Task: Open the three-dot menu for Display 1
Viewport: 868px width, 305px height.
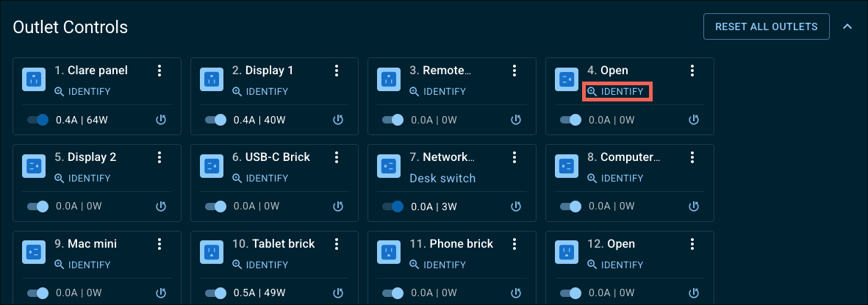Action: click(x=337, y=71)
